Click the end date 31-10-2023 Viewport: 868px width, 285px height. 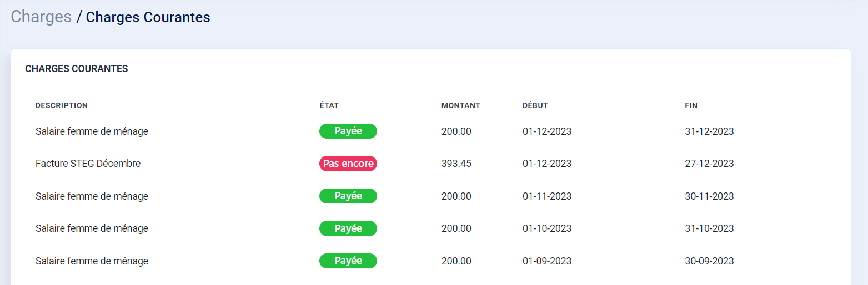tap(709, 228)
